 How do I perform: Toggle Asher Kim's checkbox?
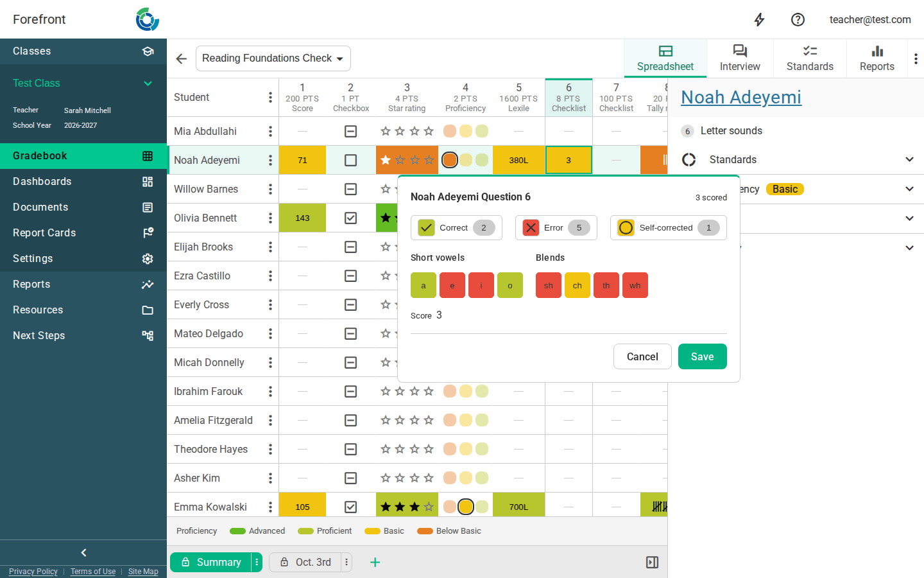350,478
